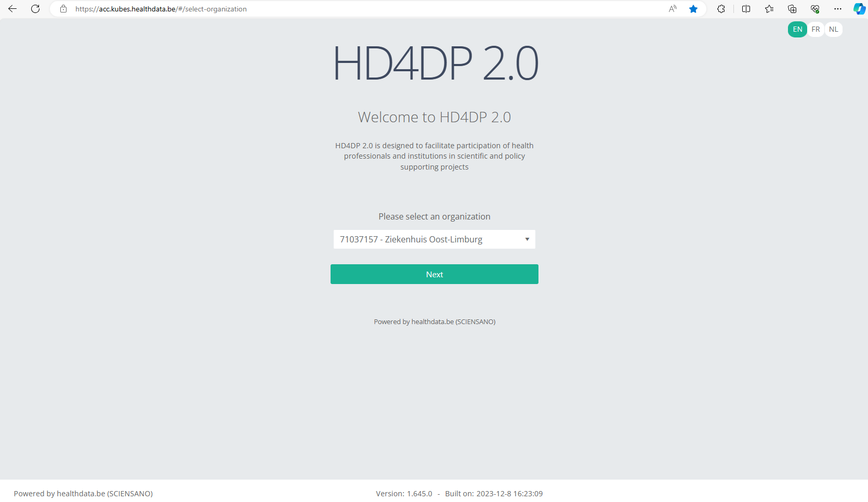868x502 pixels.
Task: Activate the Read aloud icon
Action: tap(673, 9)
